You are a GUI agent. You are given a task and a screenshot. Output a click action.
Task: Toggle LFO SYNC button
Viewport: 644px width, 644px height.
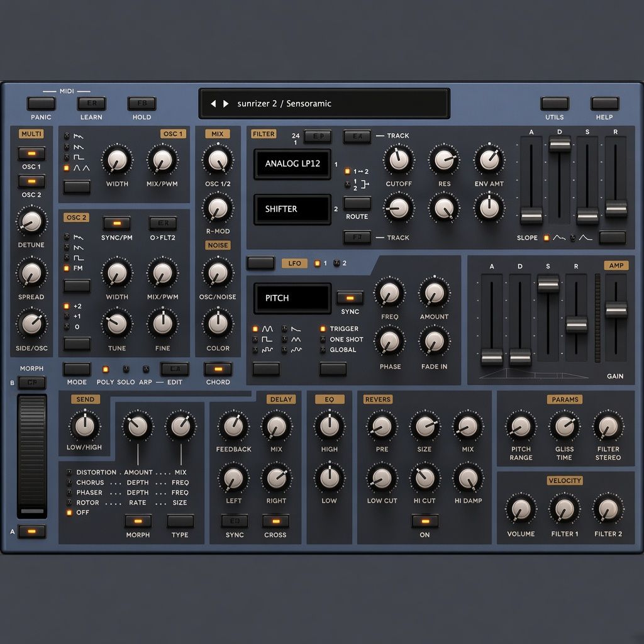pos(350,297)
